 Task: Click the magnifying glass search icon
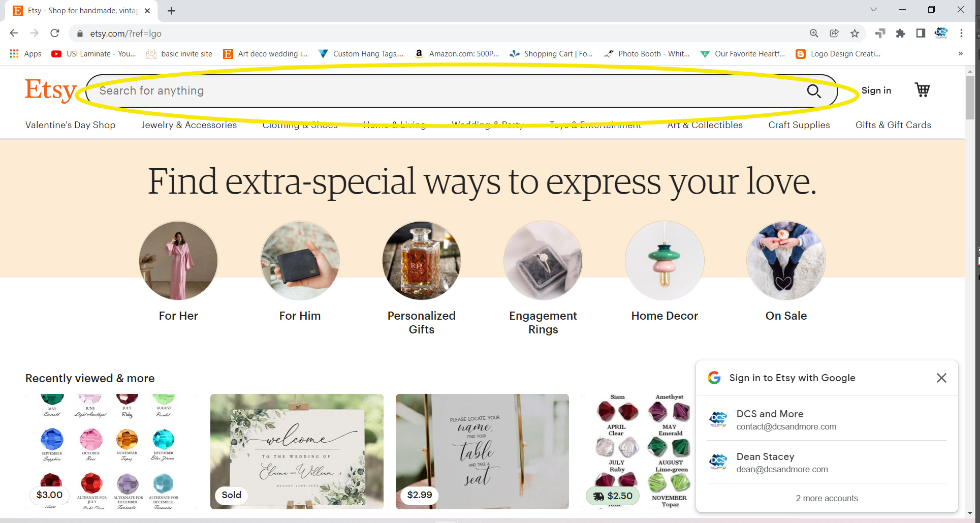pyautogui.click(x=814, y=91)
